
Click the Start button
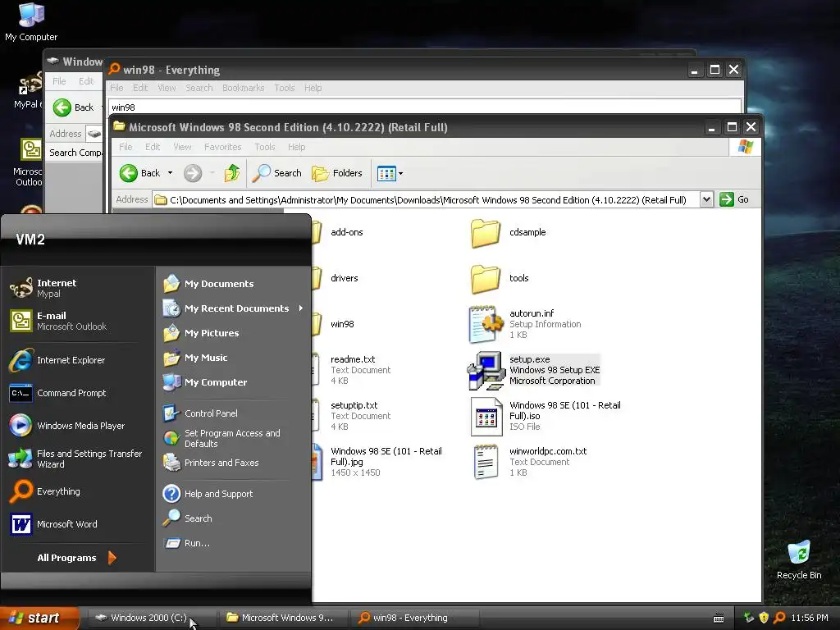(39, 618)
